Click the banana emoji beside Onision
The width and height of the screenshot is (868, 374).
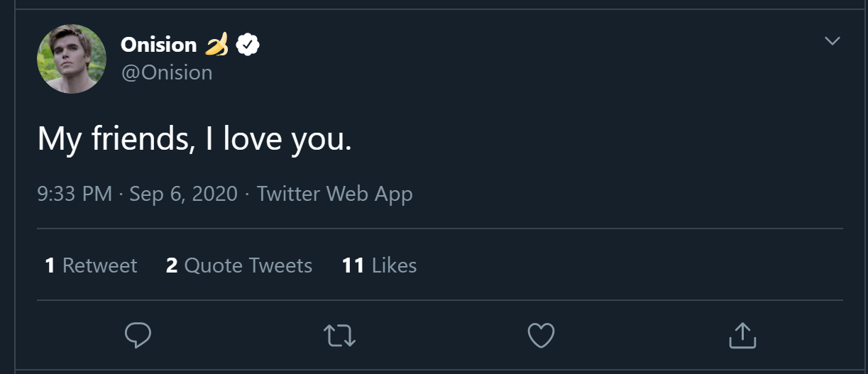click(216, 45)
